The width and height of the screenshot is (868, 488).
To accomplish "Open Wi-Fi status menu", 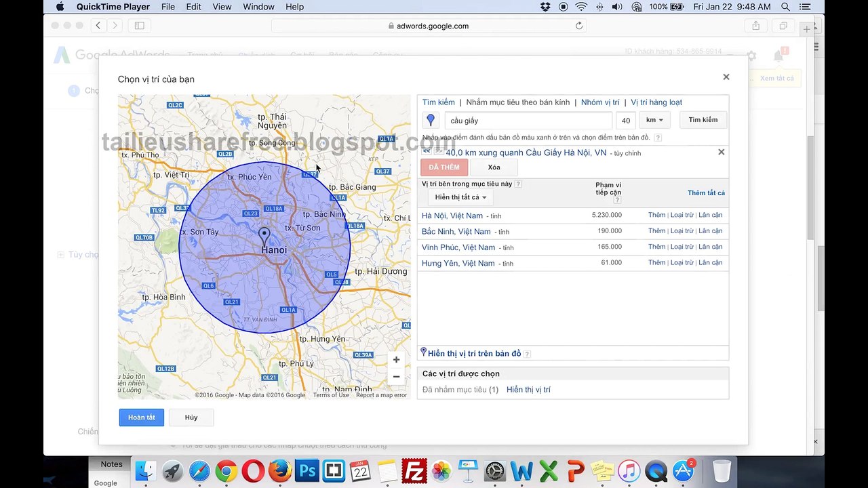I will pos(581,7).
